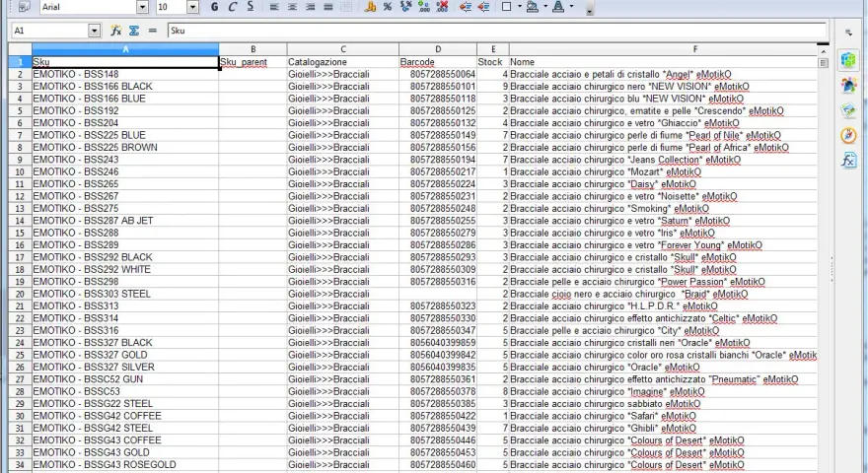Select cell 'EMOTIKO - BSS148'
868x473 pixels.
pos(125,74)
